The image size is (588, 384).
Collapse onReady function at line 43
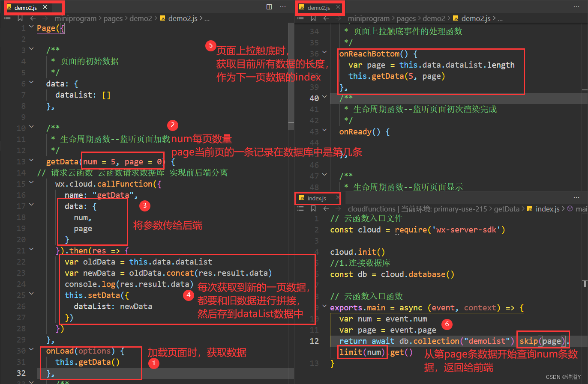tap(324, 130)
